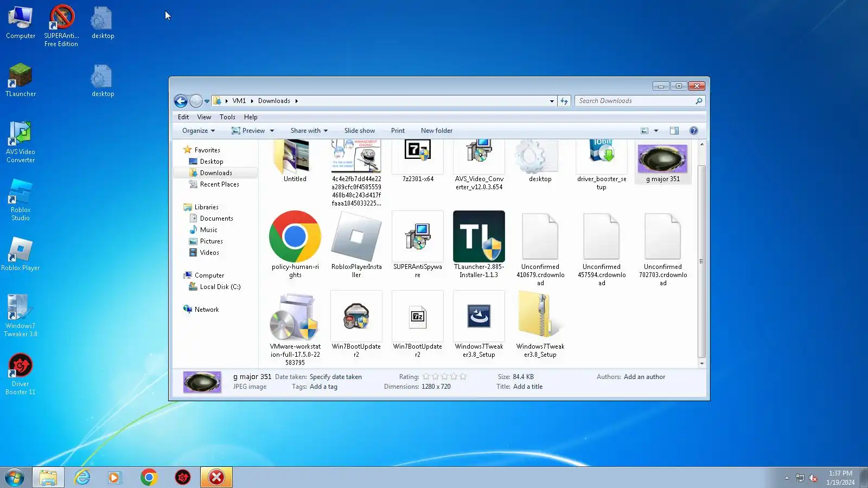Select the VMware-workstation-full installer file
The image size is (868, 488).
click(295, 329)
